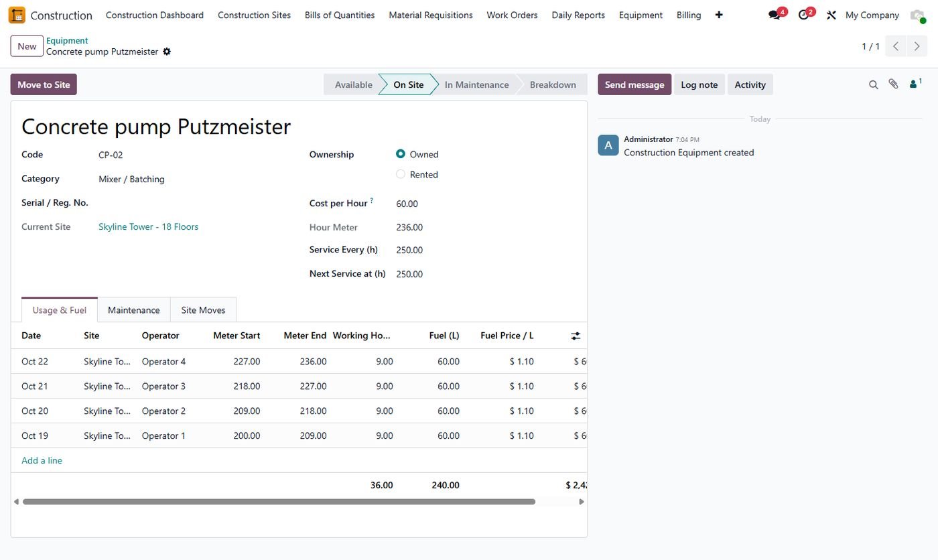Viewport: 938px width, 560px height.
Task: Click the Send message button
Action: point(634,84)
